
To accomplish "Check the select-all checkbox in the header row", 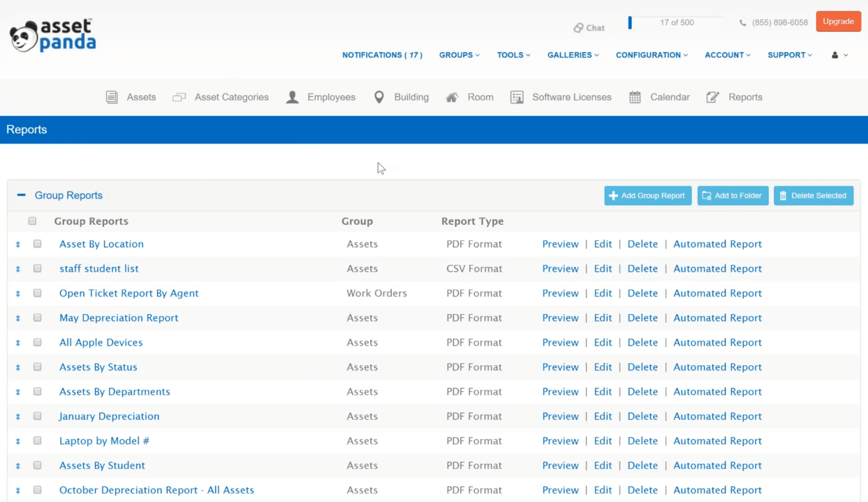I will pyautogui.click(x=32, y=221).
